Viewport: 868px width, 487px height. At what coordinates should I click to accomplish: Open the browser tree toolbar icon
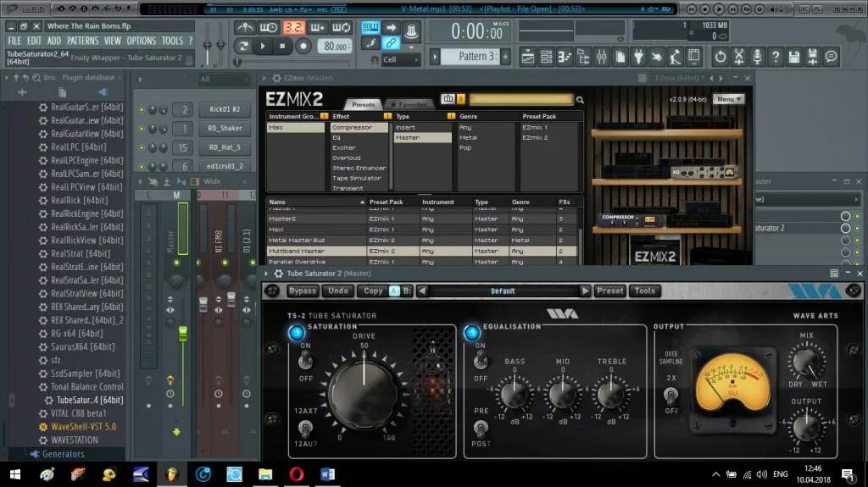click(x=583, y=57)
